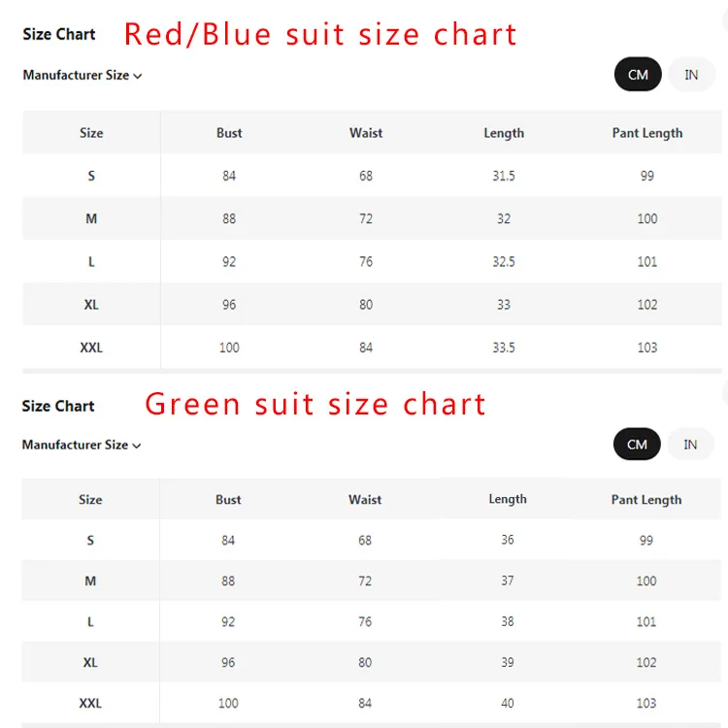Click Pant Length header in Red/Blue chart
Screen dimensions: 728x728
pos(647,133)
